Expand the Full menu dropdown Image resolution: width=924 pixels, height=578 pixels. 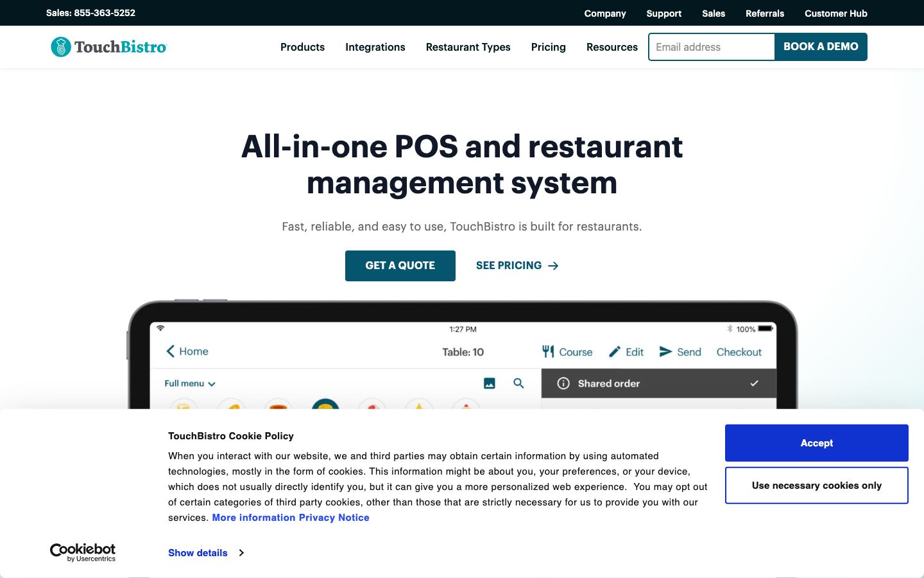(x=190, y=383)
